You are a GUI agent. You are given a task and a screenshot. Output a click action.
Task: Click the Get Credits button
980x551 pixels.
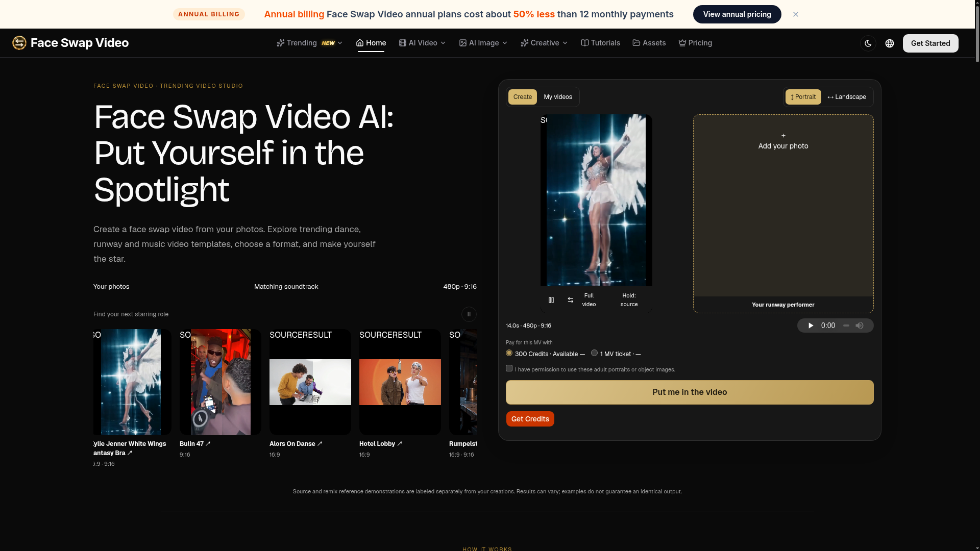[530, 419]
